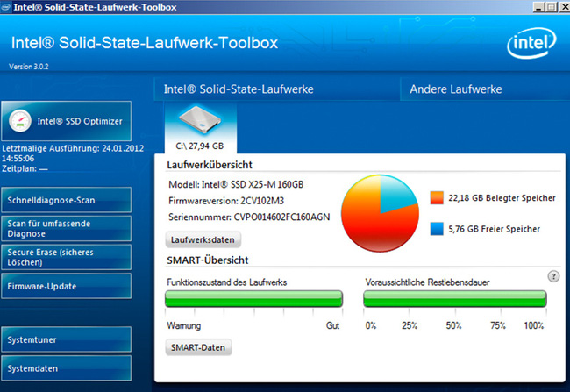This screenshot has height=392, width=570.
Task: Open the Systemdaten section
Action: [66, 368]
